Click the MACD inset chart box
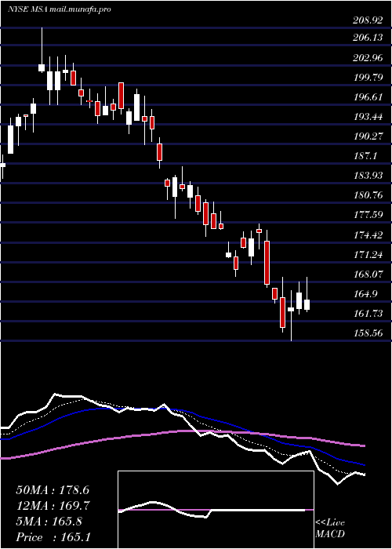Image resolution: width=392 pixels, height=549 pixels. pyautogui.click(x=216, y=510)
